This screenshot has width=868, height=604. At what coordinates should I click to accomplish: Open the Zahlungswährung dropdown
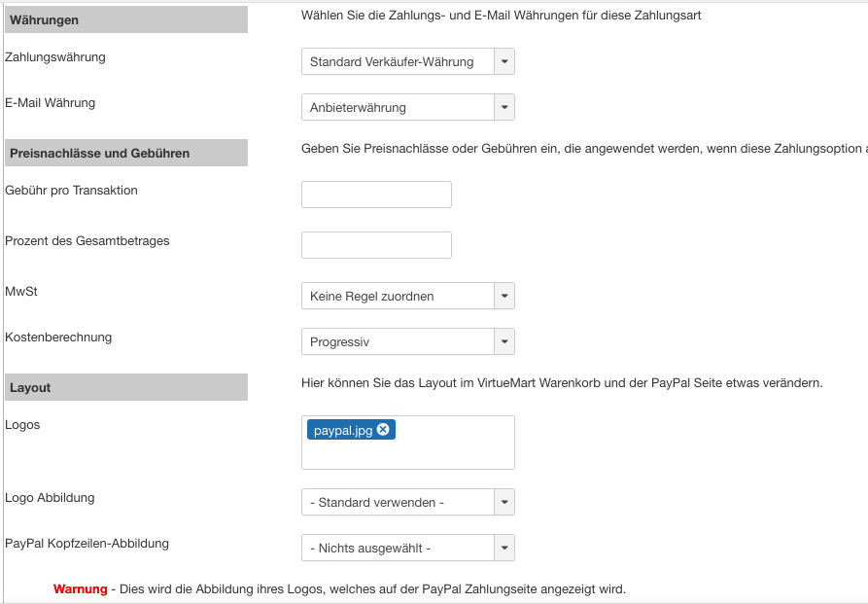(x=407, y=62)
